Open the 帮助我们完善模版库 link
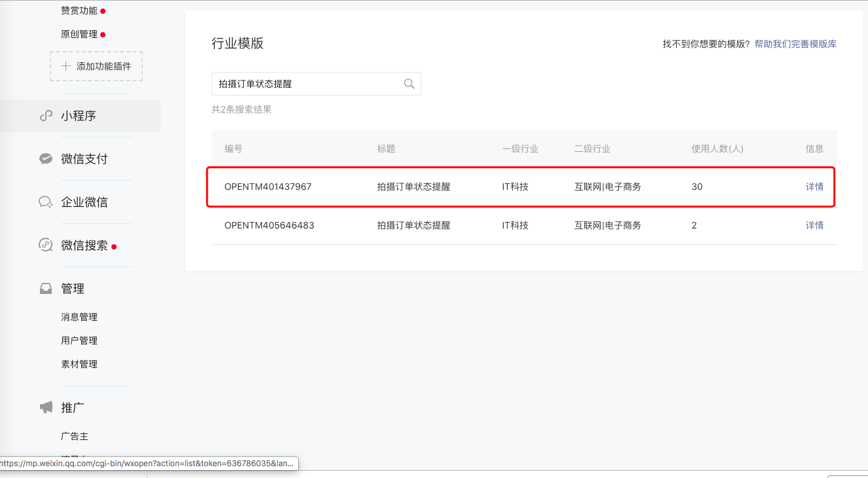 795,43
